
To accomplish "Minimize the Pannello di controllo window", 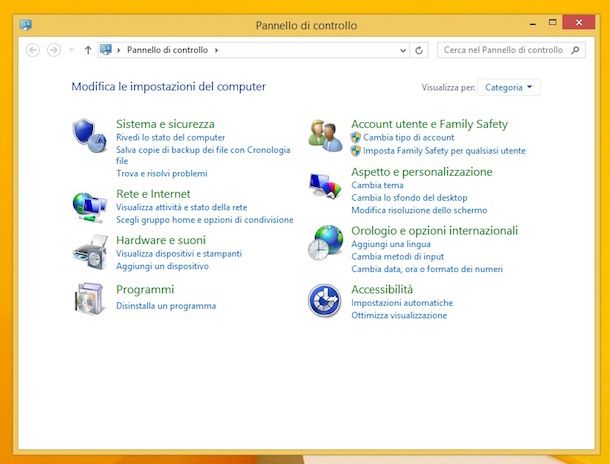I will tap(533, 23).
